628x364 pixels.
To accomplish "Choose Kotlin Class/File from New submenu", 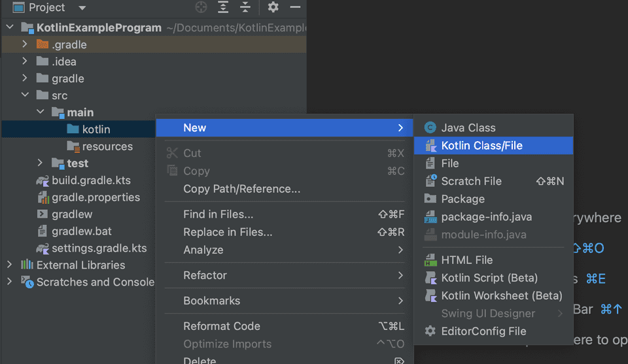I will 481,146.
